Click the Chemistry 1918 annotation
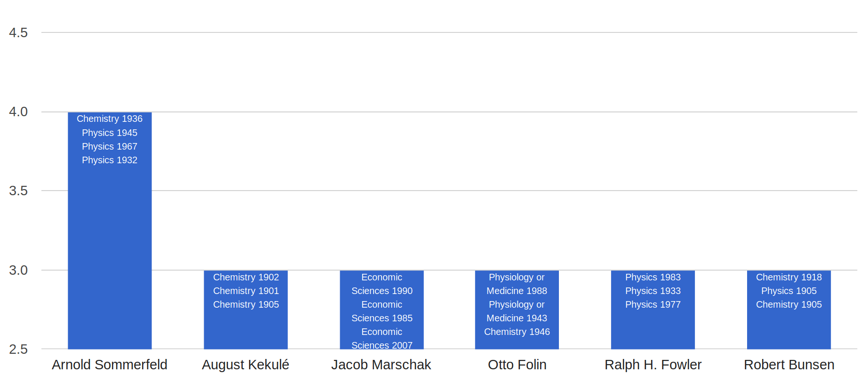The image size is (868, 382). (x=788, y=277)
